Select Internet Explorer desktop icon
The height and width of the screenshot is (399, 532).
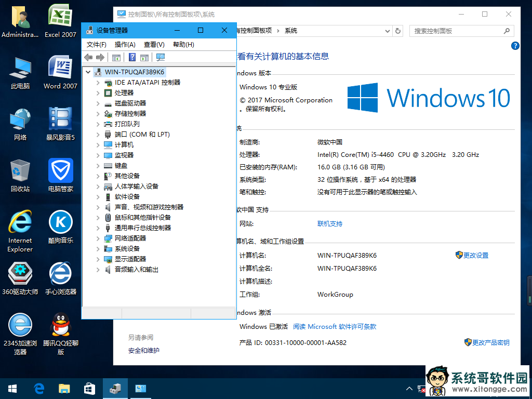20,231
